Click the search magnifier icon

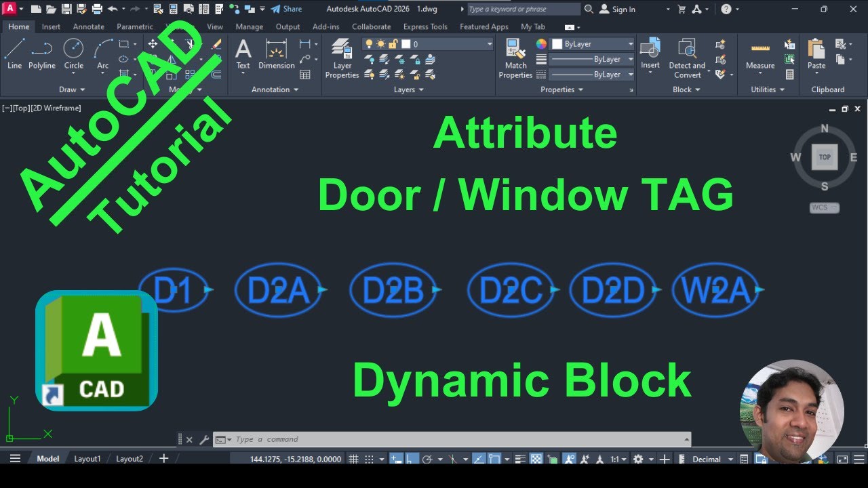click(x=589, y=9)
